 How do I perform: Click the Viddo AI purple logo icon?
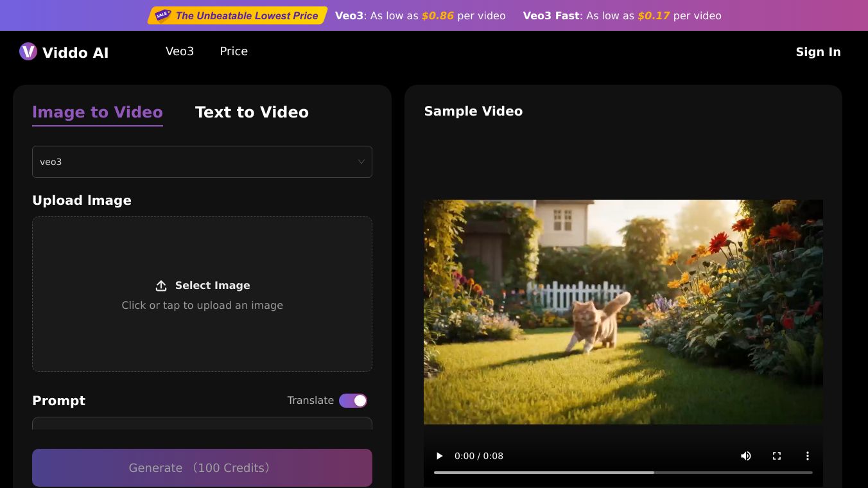tap(28, 51)
